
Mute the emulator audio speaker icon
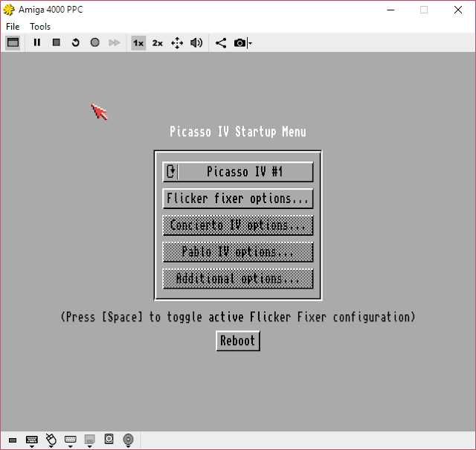pos(196,43)
